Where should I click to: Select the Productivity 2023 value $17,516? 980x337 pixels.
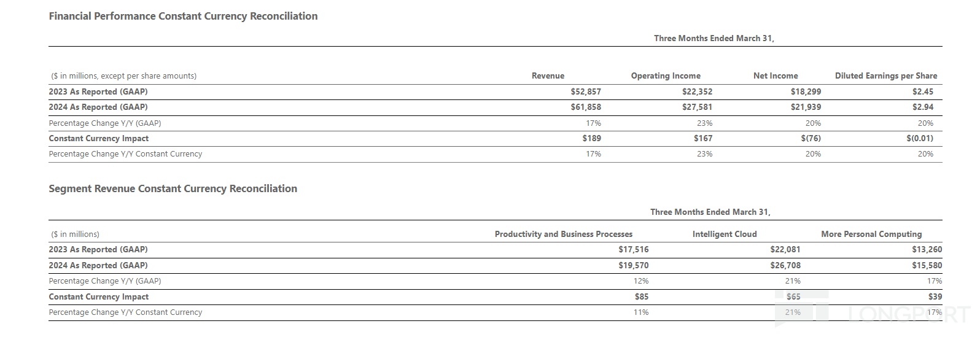[633, 249]
